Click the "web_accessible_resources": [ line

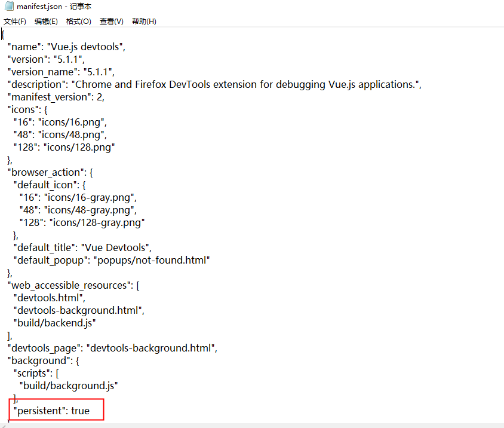73,286
